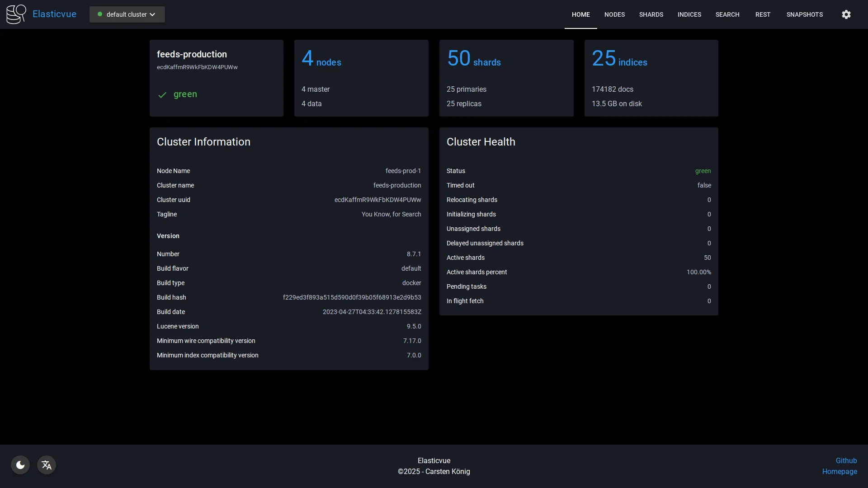Select the INDICES tab
The width and height of the screenshot is (868, 488).
point(689,14)
